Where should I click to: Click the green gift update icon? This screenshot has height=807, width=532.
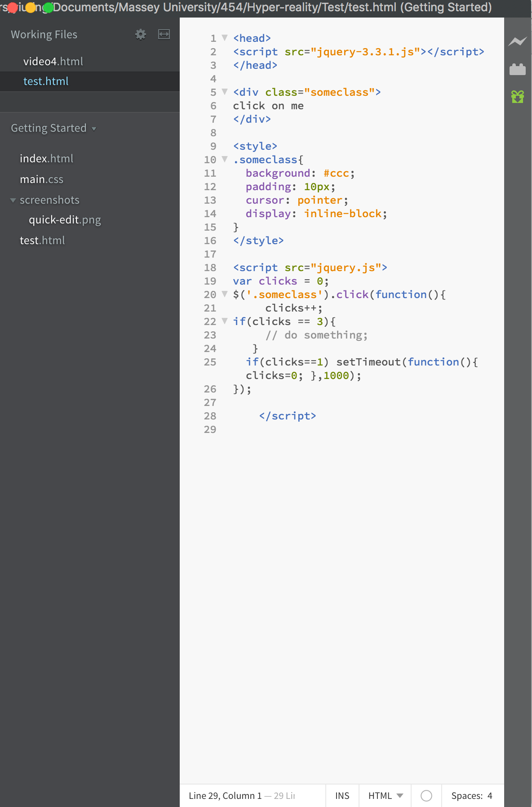coord(518,97)
